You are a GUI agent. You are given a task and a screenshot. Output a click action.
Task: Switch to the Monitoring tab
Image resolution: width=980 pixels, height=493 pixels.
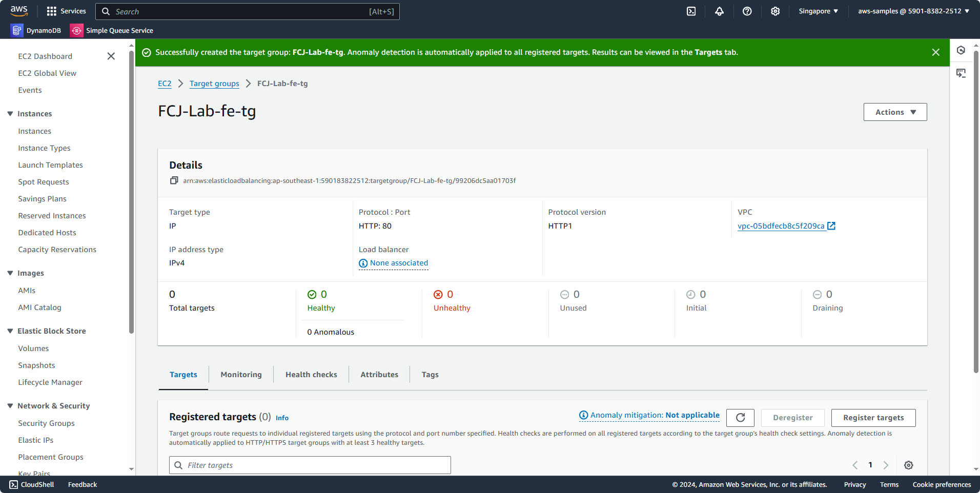[241, 375]
